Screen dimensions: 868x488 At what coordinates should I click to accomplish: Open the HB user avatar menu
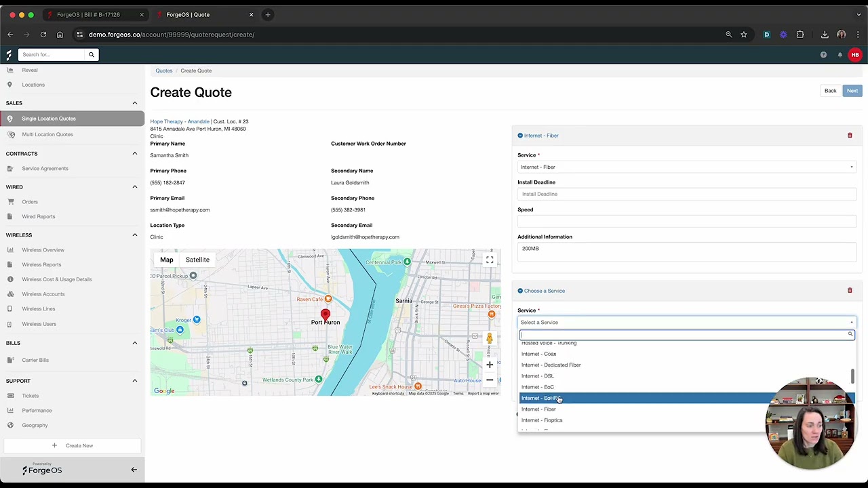(x=855, y=55)
